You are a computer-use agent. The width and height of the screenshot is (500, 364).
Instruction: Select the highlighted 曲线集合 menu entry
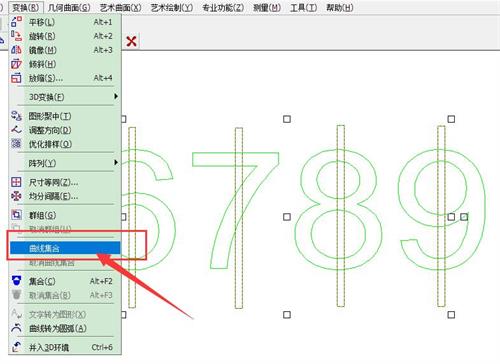point(65,248)
